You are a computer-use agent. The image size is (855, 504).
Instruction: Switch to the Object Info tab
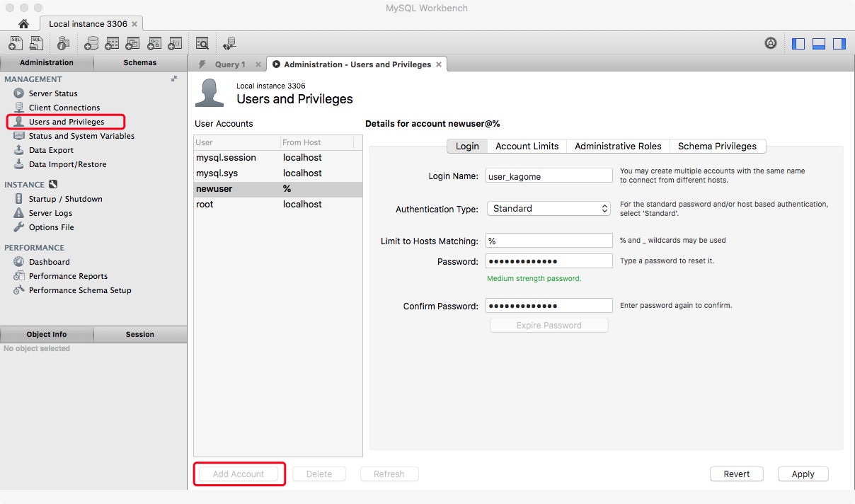click(x=47, y=334)
